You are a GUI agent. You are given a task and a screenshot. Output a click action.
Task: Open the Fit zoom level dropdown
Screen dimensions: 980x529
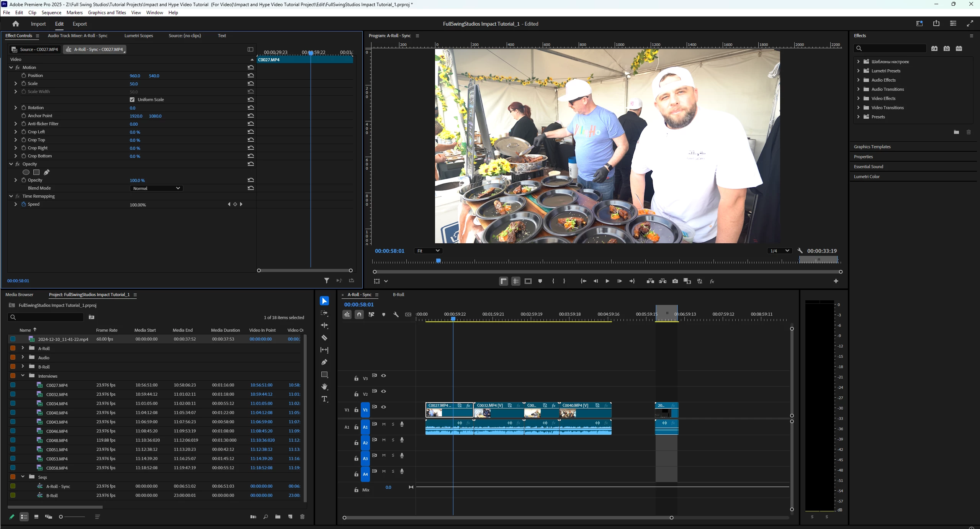click(x=428, y=251)
